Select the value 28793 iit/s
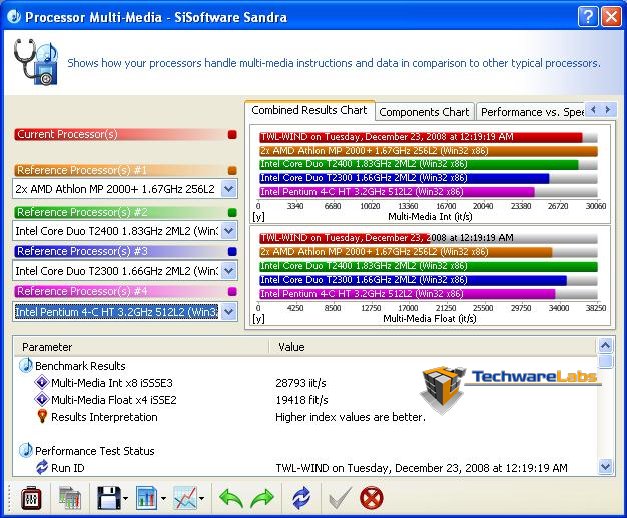Screen dimensions: 627x518 tap(301, 383)
